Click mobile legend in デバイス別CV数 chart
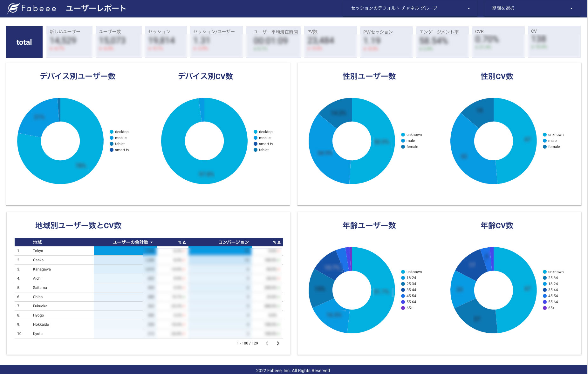 [262, 138]
